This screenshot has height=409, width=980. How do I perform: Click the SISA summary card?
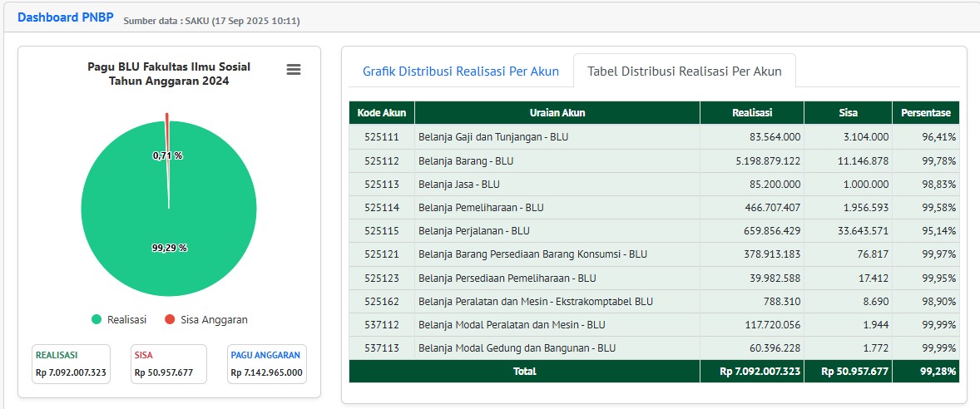[164, 364]
